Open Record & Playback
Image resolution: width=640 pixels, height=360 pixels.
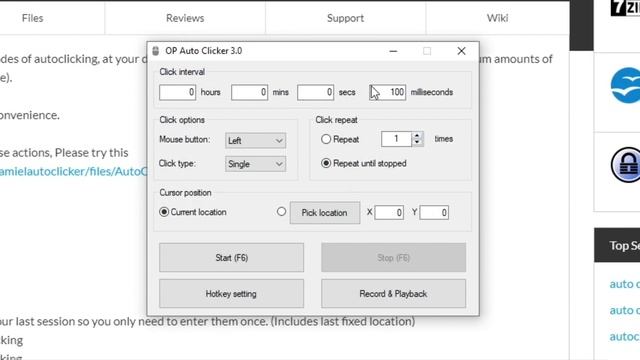point(393,293)
